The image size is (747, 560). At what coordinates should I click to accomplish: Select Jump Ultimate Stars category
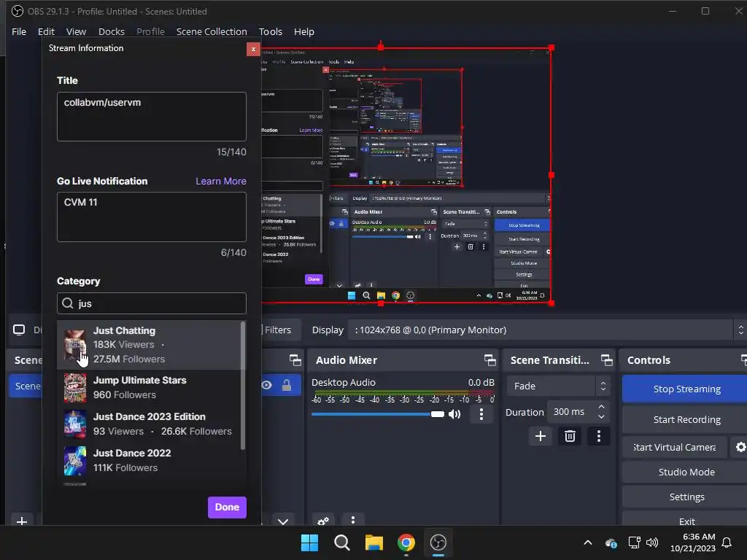coord(149,388)
